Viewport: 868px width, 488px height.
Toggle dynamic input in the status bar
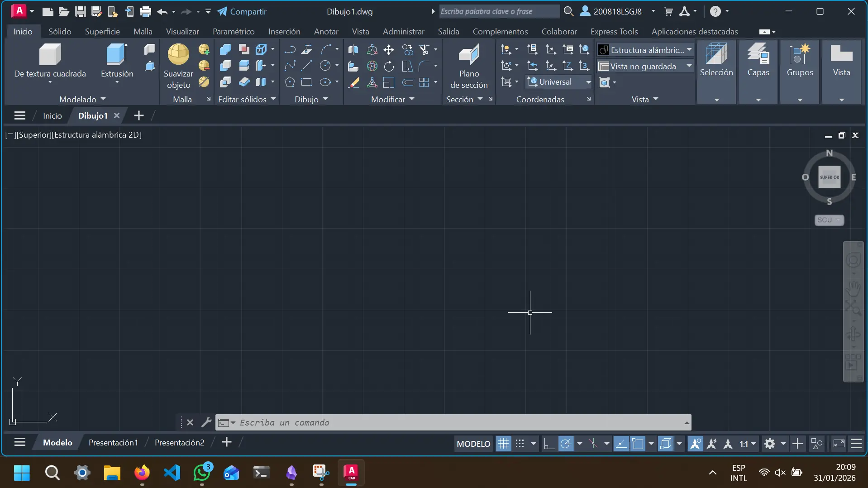point(622,443)
